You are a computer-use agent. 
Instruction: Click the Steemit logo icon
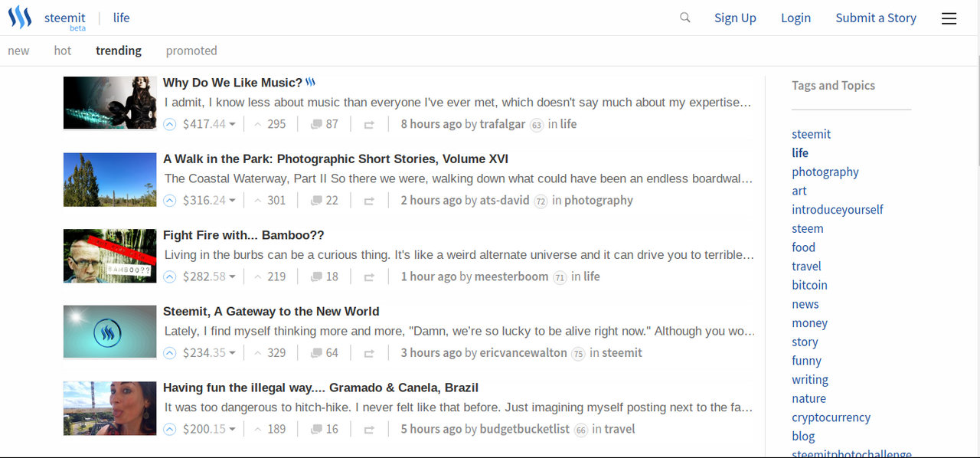click(20, 17)
